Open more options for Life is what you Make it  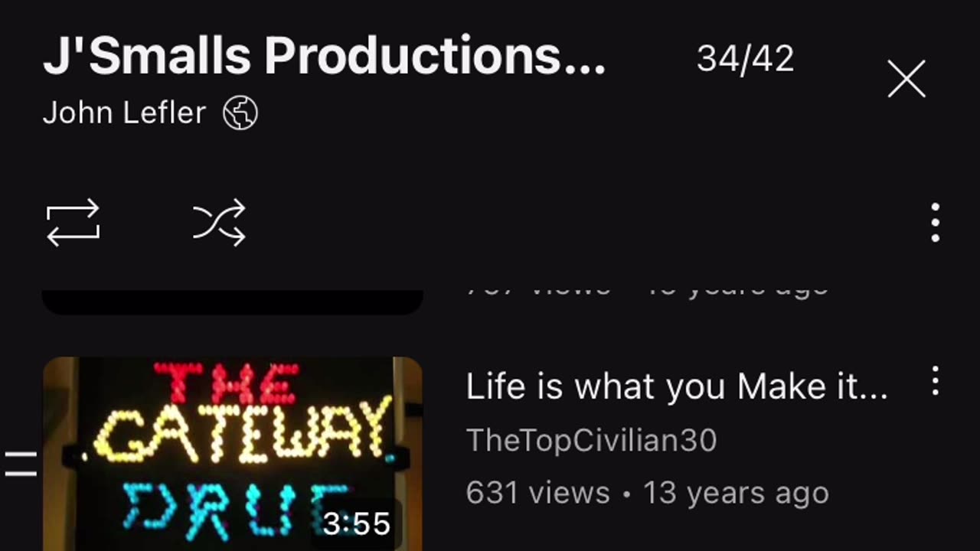pos(935,380)
